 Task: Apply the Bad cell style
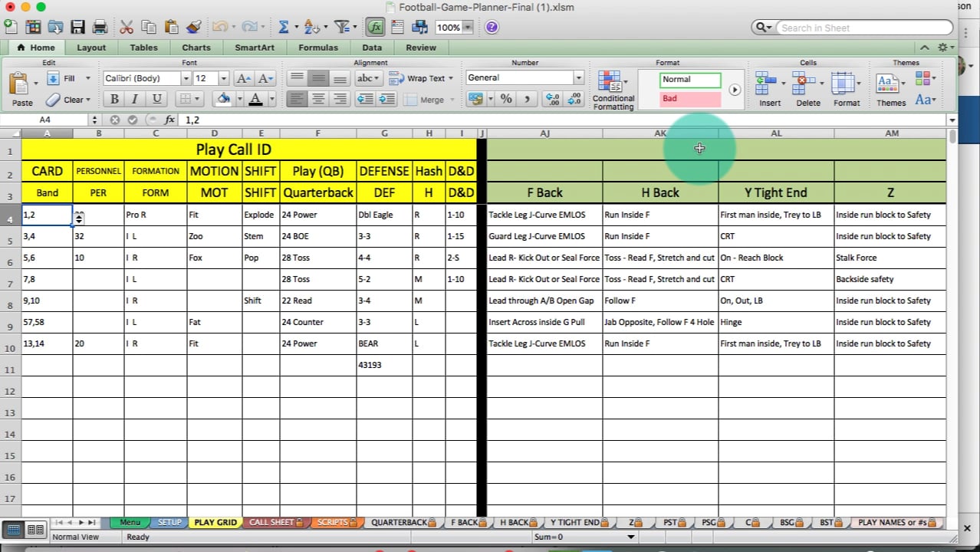coord(690,99)
